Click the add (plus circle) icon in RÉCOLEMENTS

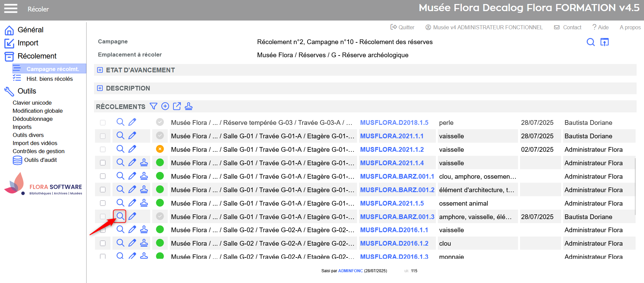[165, 106]
